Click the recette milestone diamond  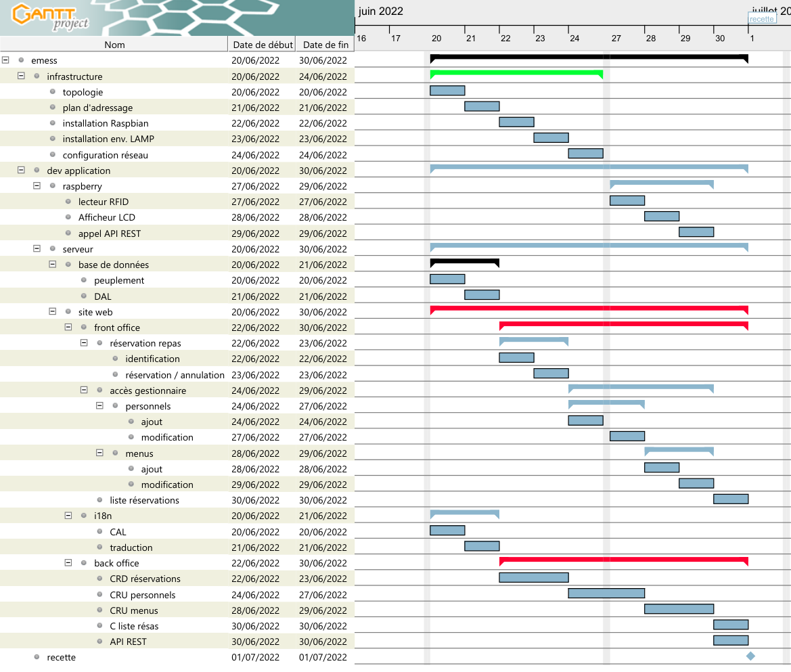750,656
